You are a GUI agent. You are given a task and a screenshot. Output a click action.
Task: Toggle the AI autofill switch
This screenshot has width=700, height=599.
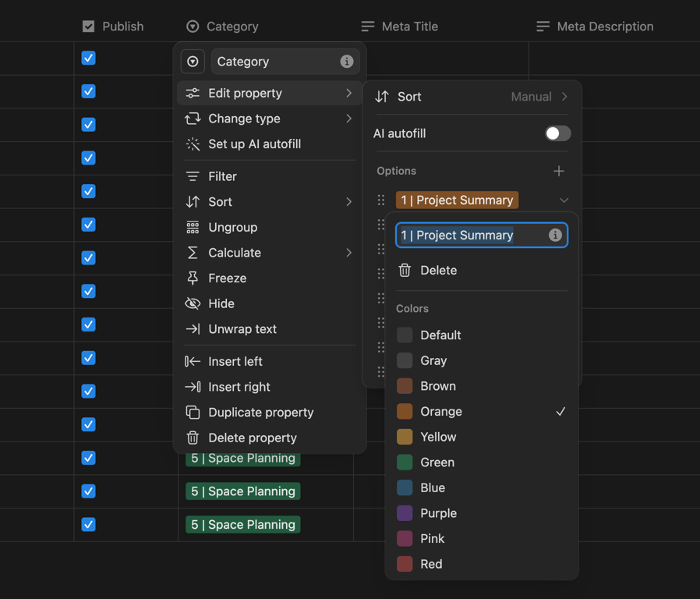pos(557,133)
